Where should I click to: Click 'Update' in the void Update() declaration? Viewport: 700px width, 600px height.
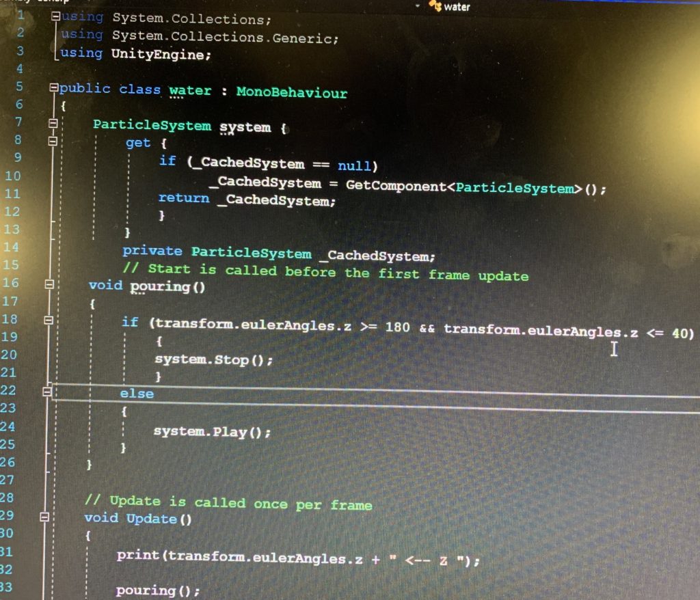(152, 518)
